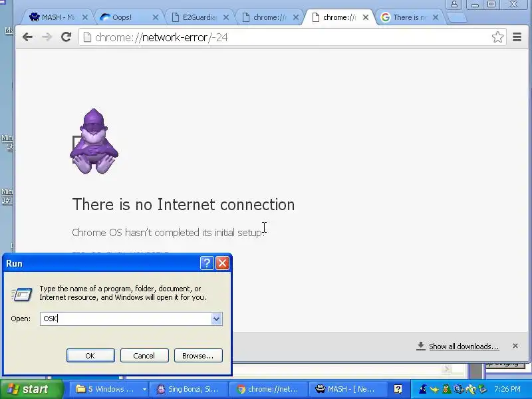This screenshot has height=399, width=532.
Task: Click the genie lamp tray icon
Action: 434,389
